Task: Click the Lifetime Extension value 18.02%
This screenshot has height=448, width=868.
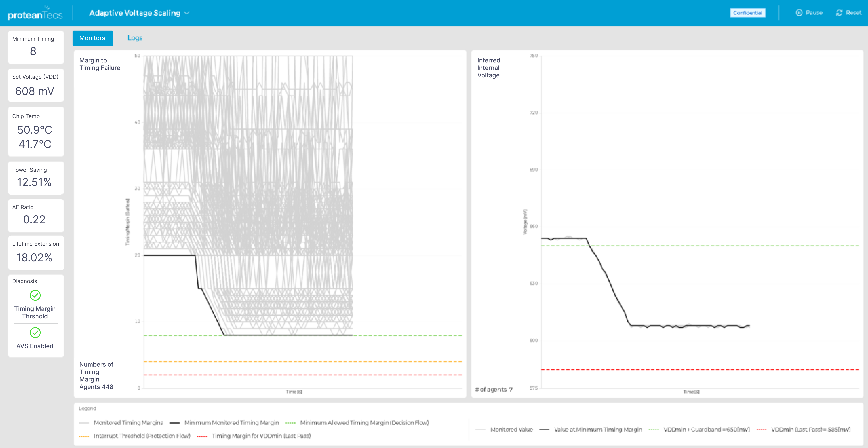Action: (x=34, y=258)
